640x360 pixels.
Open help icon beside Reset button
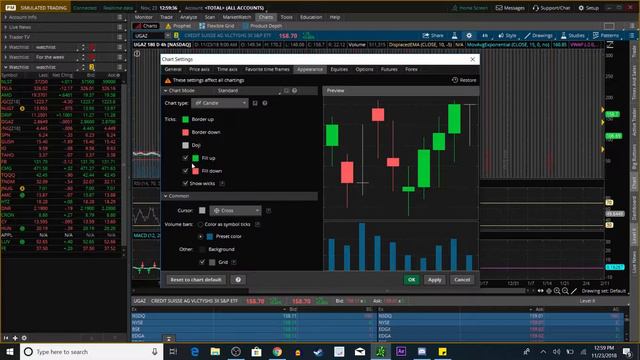tap(238, 280)
